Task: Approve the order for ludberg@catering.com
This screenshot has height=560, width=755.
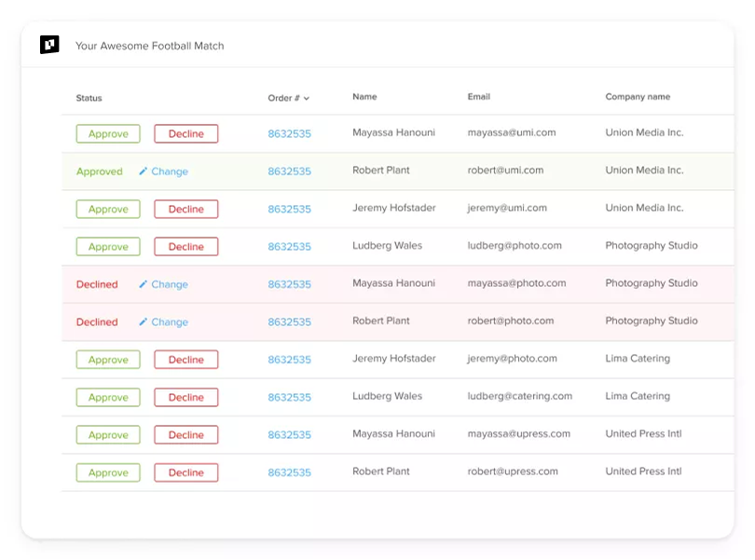Action: pyautogui.click(x=108, y=398)
